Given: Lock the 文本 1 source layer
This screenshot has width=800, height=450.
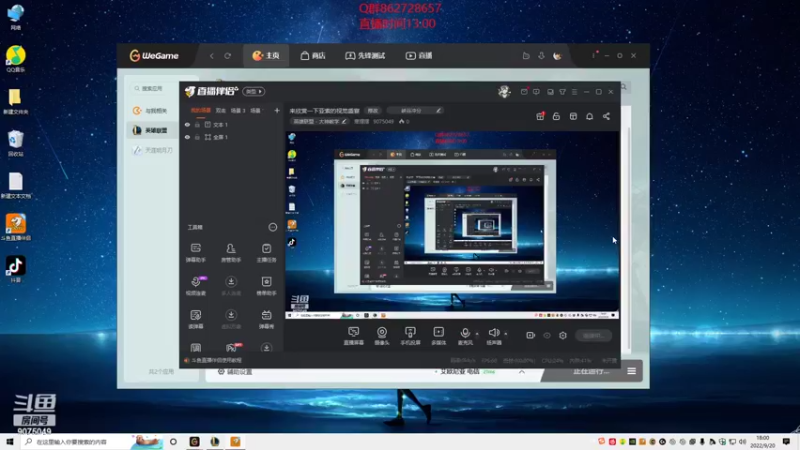Looking at the screenshot, I should 197,124.
